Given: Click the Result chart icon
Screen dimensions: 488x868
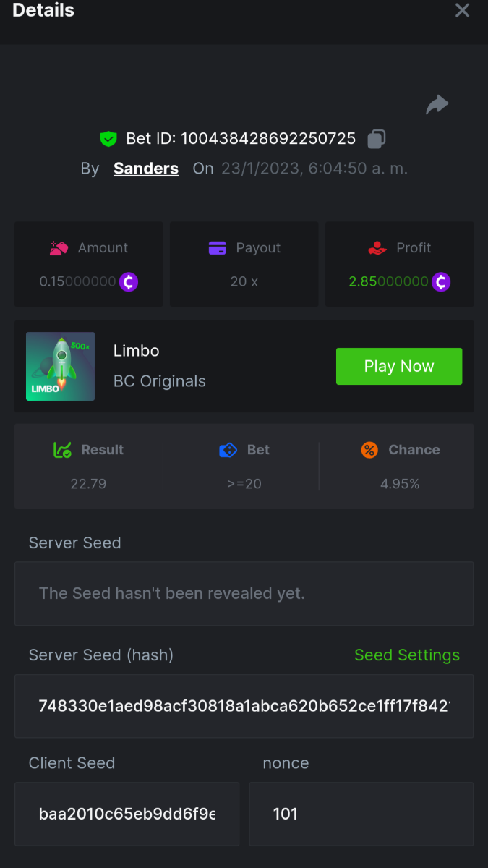Looking at the screenshot, I should pyautogui.click(x=63, y=450).
